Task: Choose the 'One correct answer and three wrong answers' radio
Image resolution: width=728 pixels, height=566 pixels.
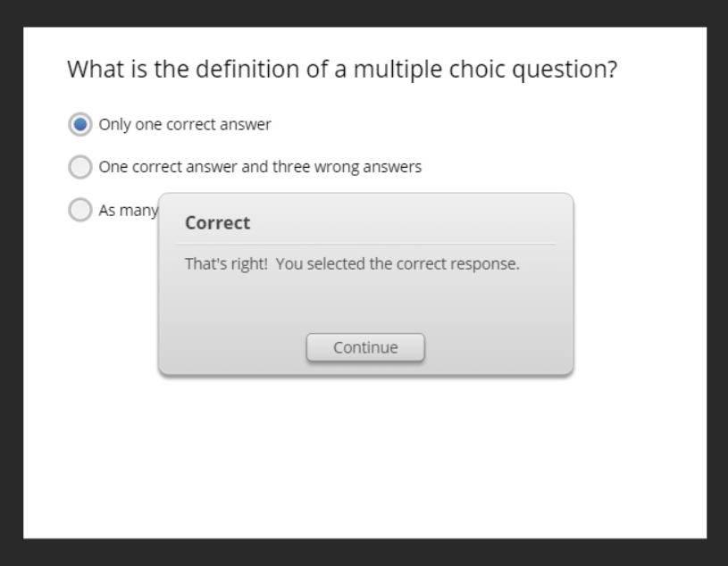Action: [x=80, y=167]
